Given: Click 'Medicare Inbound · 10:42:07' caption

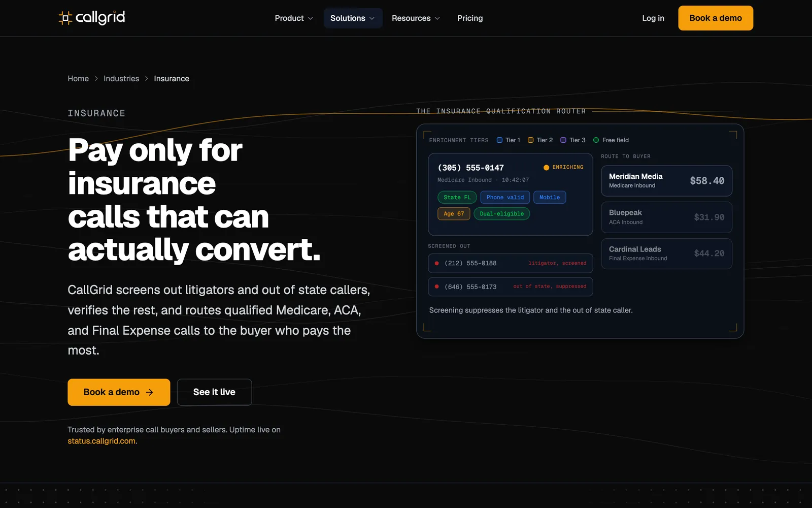Looking at the screenshot, I should 483,180.
